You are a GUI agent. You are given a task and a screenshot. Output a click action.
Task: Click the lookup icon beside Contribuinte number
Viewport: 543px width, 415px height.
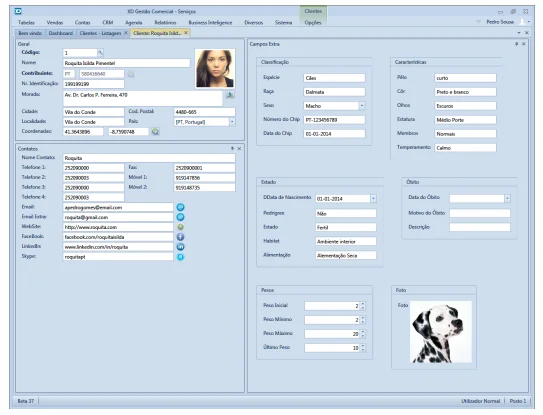[x=131, y=74]
